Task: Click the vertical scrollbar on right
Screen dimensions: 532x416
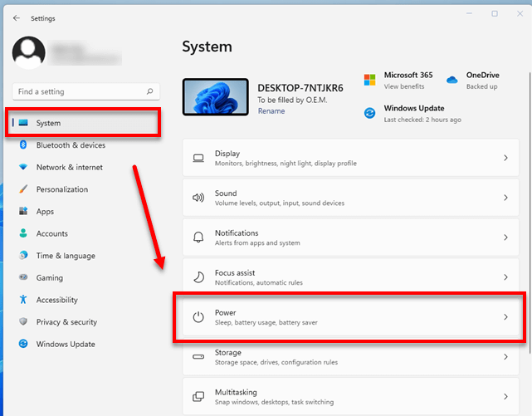Action: coord(530,213)
